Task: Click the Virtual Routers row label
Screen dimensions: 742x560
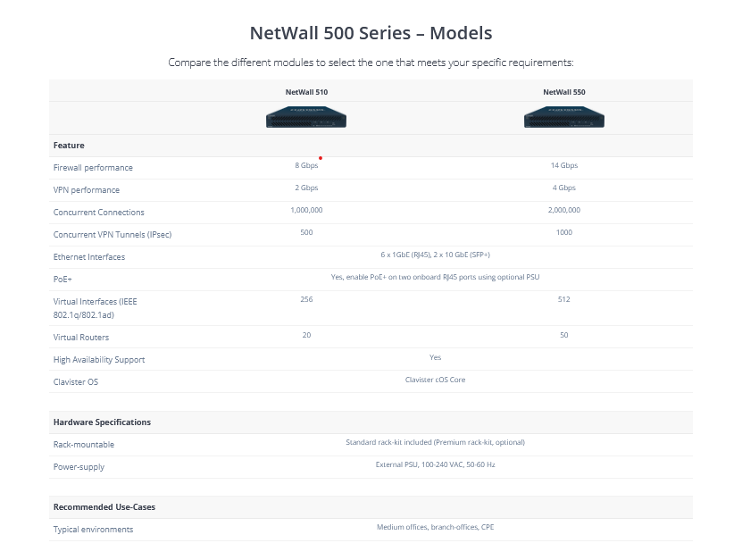Action: click(80, 338)
